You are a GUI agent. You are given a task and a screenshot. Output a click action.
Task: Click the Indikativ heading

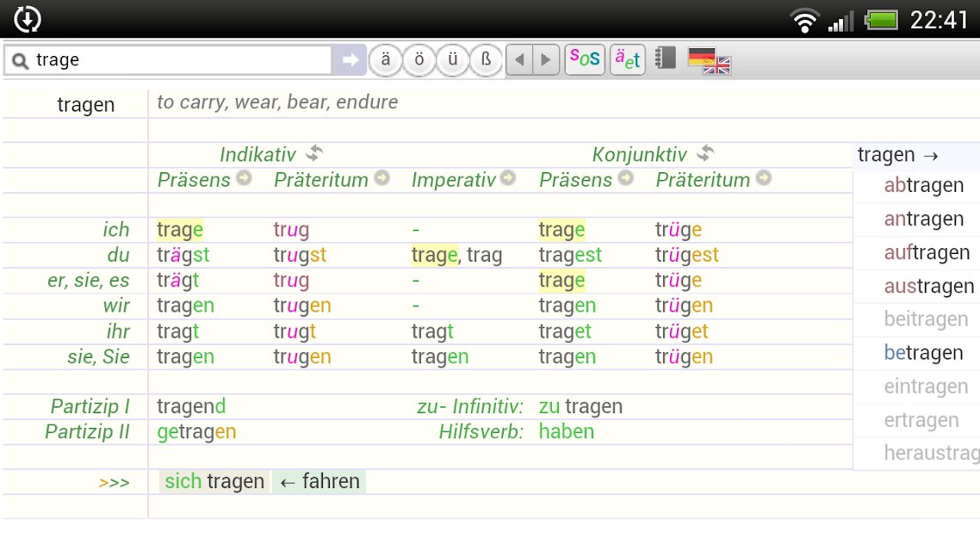(257, 154)
